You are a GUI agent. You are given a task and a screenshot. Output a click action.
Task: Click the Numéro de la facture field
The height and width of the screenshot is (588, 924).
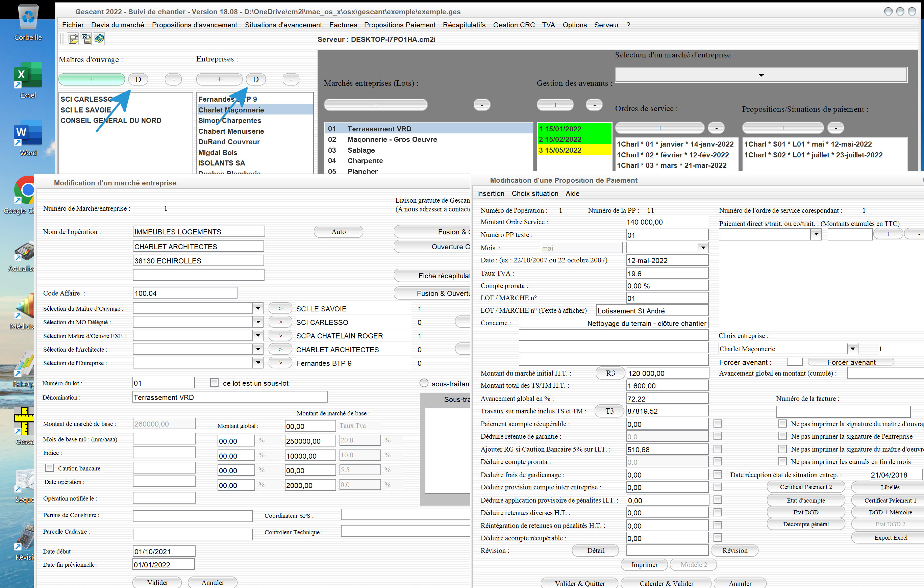pos(843,412)
